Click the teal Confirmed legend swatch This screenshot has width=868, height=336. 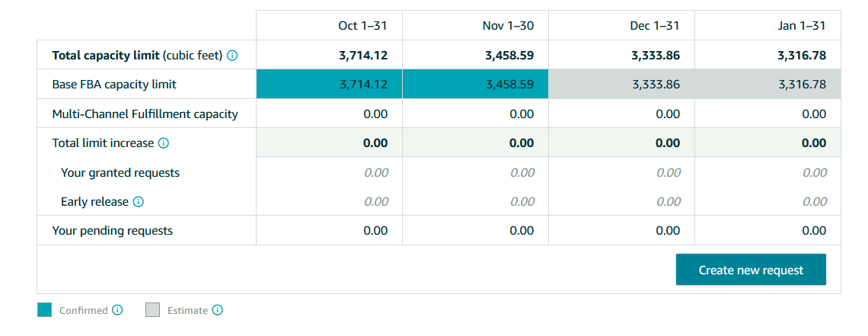(x=44, y=310)
